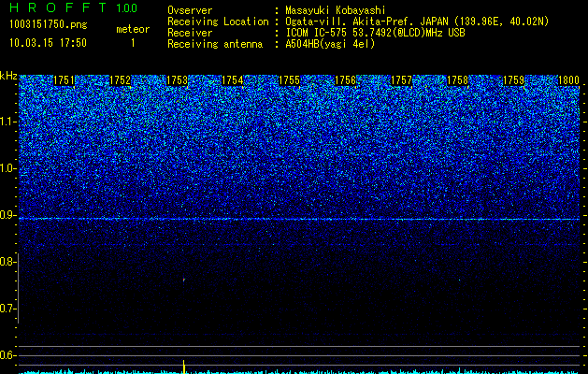The image size is (588, 374).
Task: Click the 1759 time marker
Action: pyautogui.click(x=514, y=80)
